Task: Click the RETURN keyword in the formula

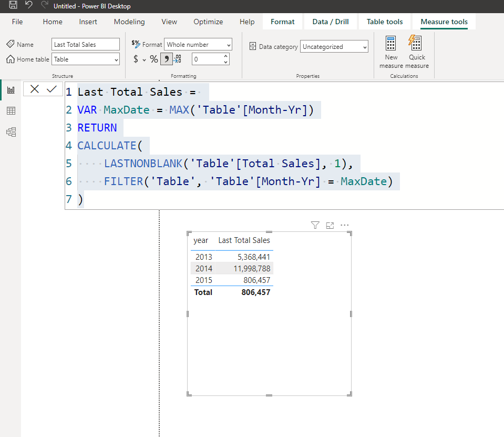Action: (x=97, y=128)
